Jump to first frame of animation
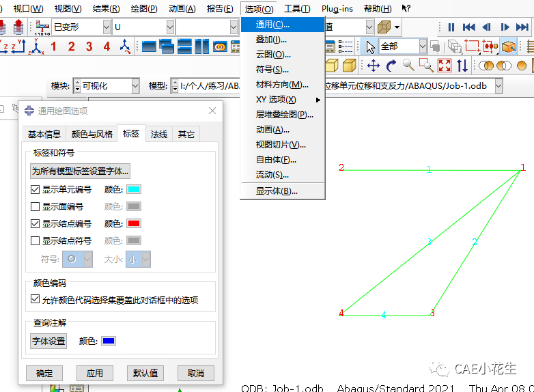This screenshot has height=392, width=534. 469,27
